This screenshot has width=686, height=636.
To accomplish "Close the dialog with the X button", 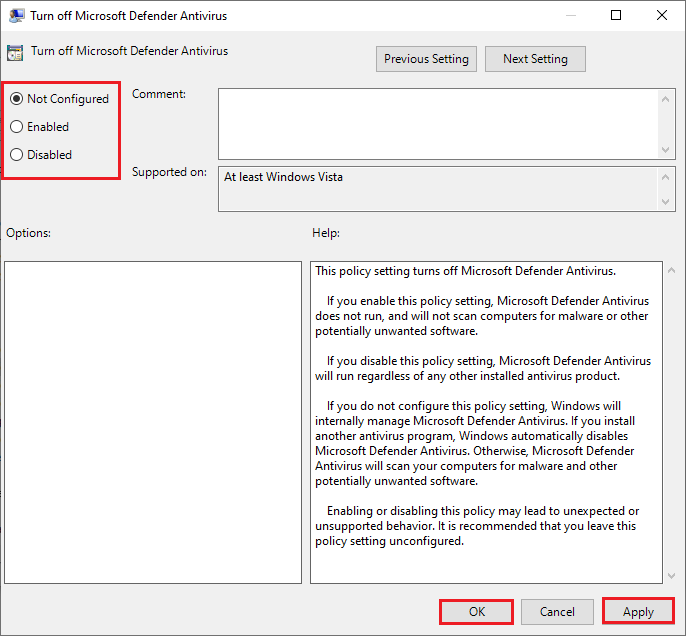I will [662, 15].
